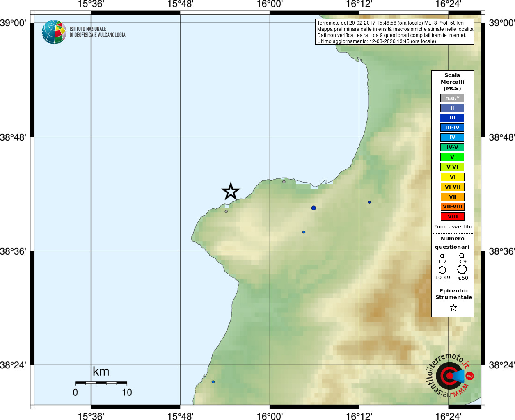515x420 pixels.
Task: Click the gray n.a.* legend swatch
Action: 452,98
